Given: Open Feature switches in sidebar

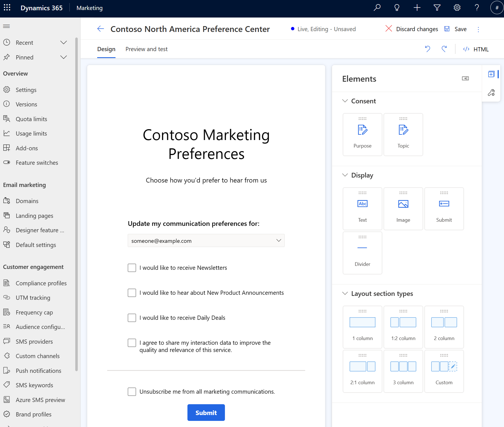Looking at the screenshot, I should pyautogui.click(x=37, y=163).
